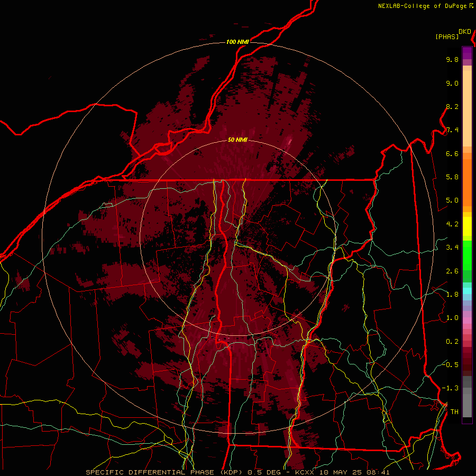The image size is (476, 476).
Task: Click the 0.2 scale value
Action: coord(452,342)
